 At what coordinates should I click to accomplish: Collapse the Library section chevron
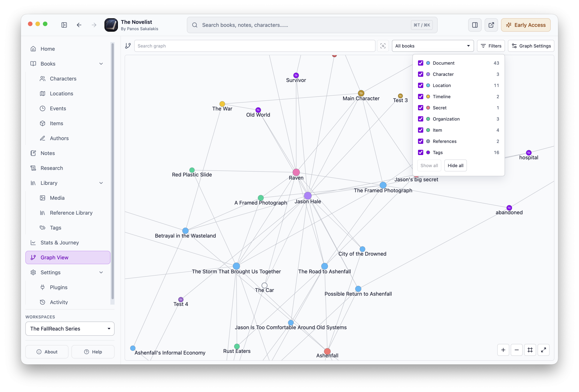101,183
